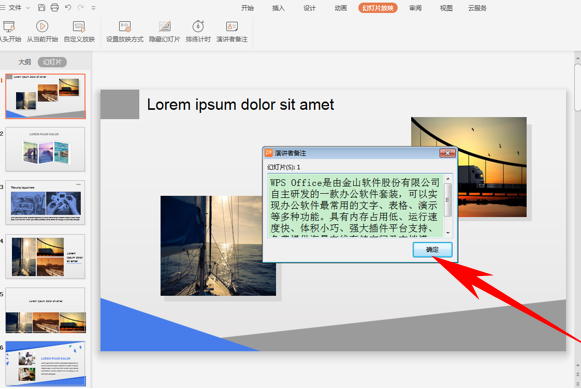This screenshot has height=389, width=581.
Task: Click the Redo arrow icon
Action: (x=80, y=7)
